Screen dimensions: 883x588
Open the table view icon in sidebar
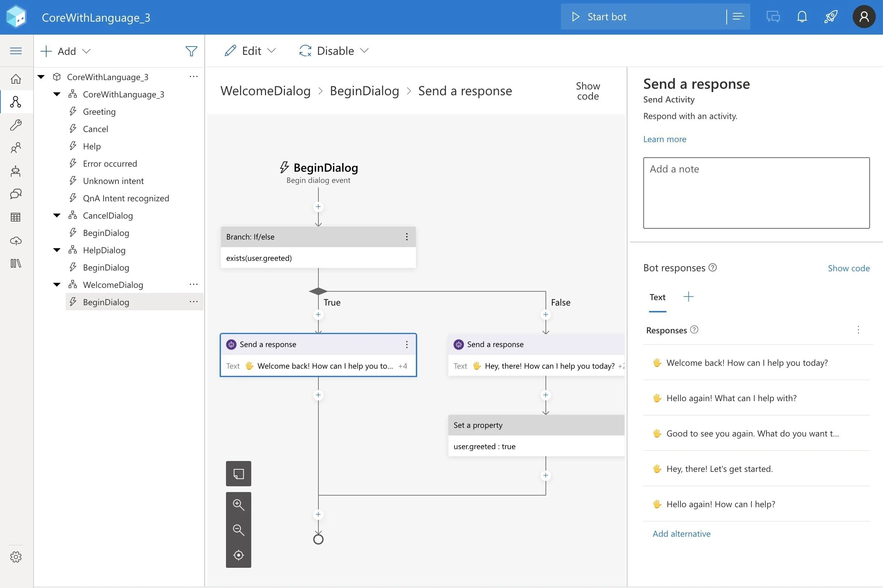coord(16,217)
